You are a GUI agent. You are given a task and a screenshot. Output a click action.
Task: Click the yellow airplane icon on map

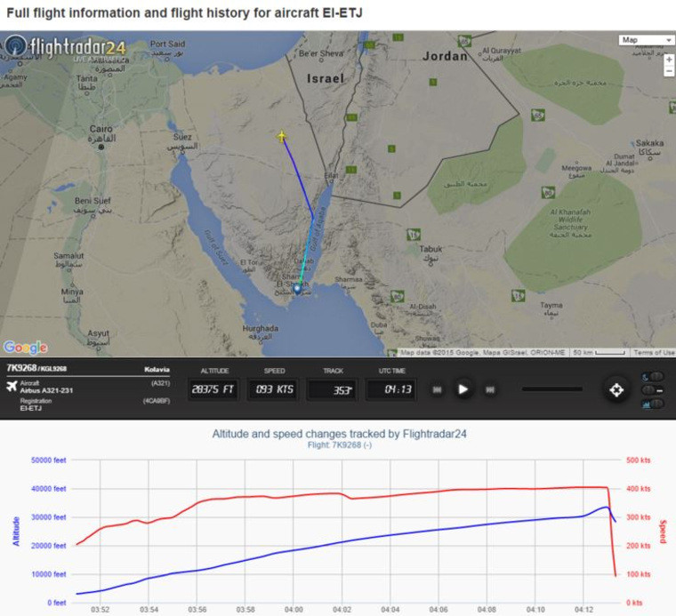coord(282,136)
